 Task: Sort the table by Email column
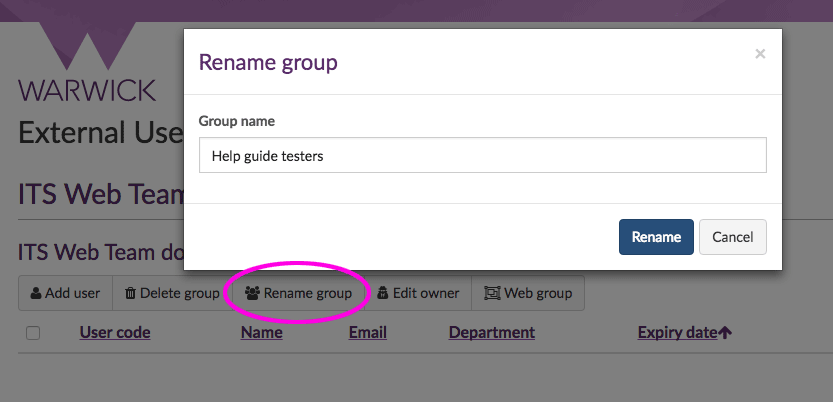pos(367,333)
